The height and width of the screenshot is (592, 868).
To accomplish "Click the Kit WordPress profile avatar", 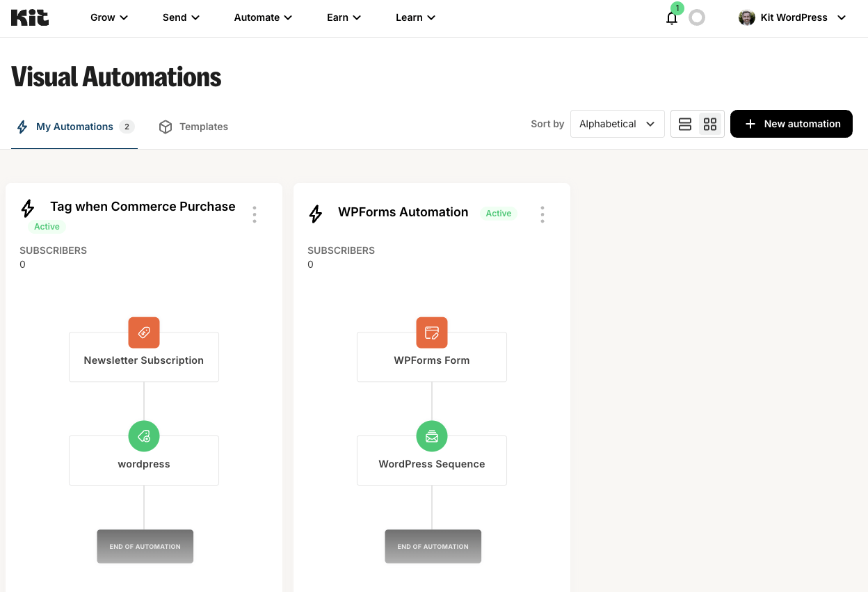I will point(746,18).
